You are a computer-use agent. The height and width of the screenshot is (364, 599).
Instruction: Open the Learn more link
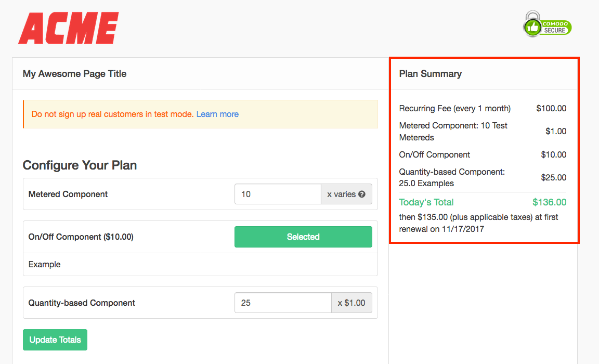217,114
